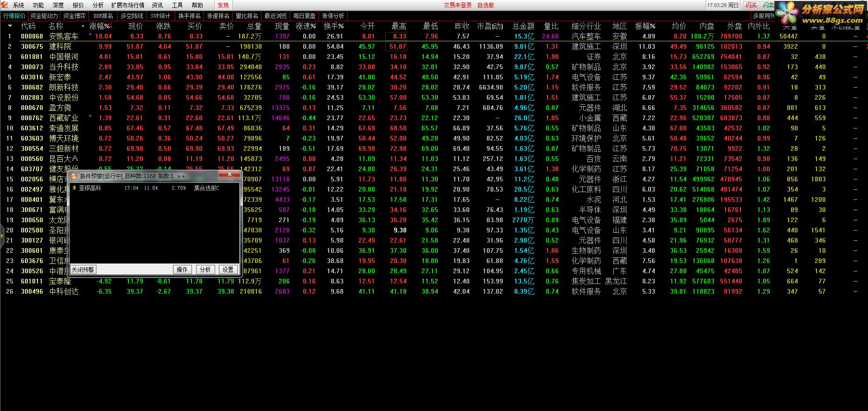Image resolution: width=868 pixels, height=411 pixels.
Task: Click the 多股同列 tab on the right
Action: click(x=763, y=16)
